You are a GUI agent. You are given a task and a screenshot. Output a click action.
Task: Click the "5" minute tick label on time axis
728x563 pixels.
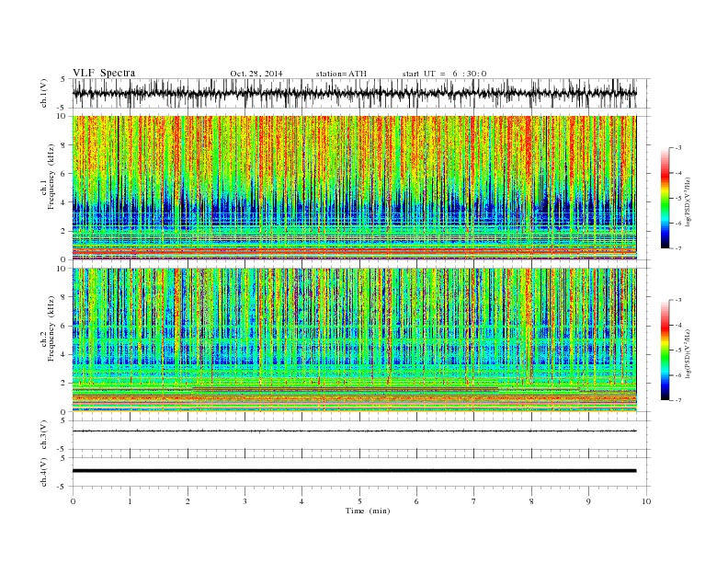359,501
